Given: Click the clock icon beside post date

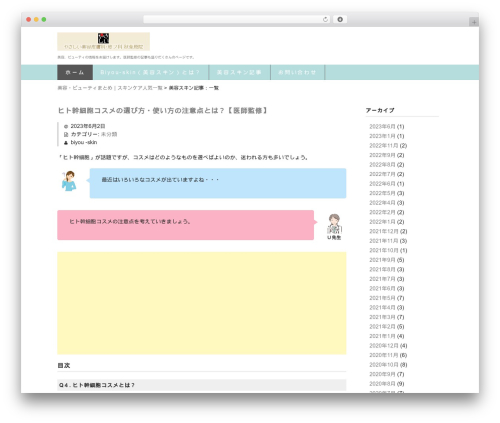Looking at the screenshot, I should click(x=66, y=126).
